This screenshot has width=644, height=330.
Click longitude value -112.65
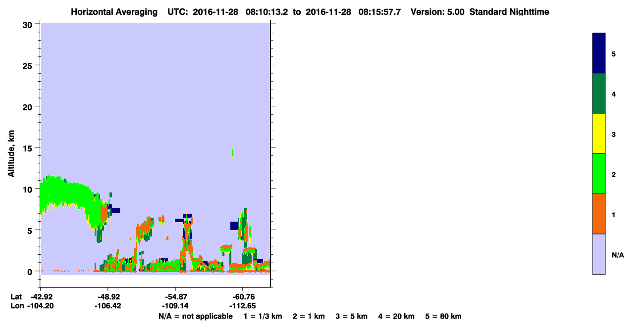point(242,306)
